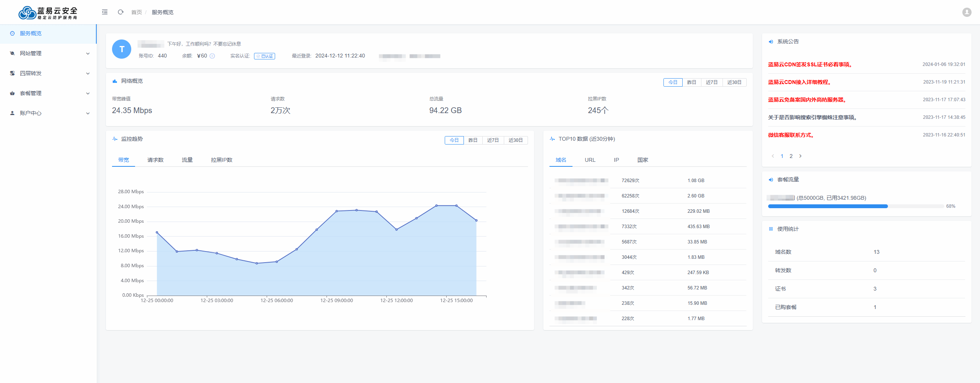Click chart x-axis label 12-25 09:00:00

click(x=337, y=301)
